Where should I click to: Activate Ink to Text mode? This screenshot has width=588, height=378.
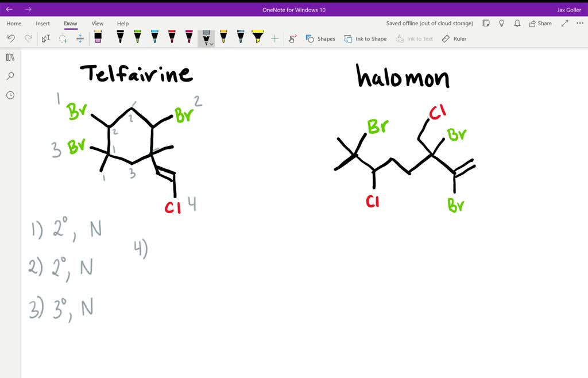tap(415, 38)
